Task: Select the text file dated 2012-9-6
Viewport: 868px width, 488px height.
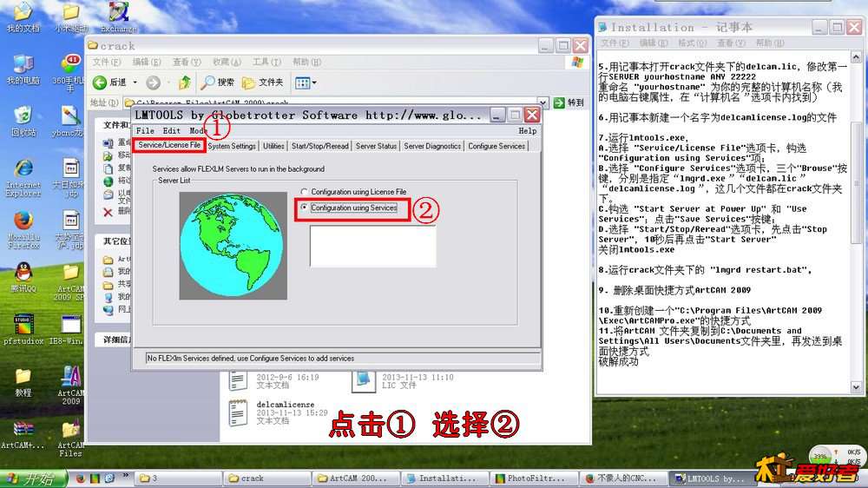Action: pyautogui.click(x=273, y=381)
